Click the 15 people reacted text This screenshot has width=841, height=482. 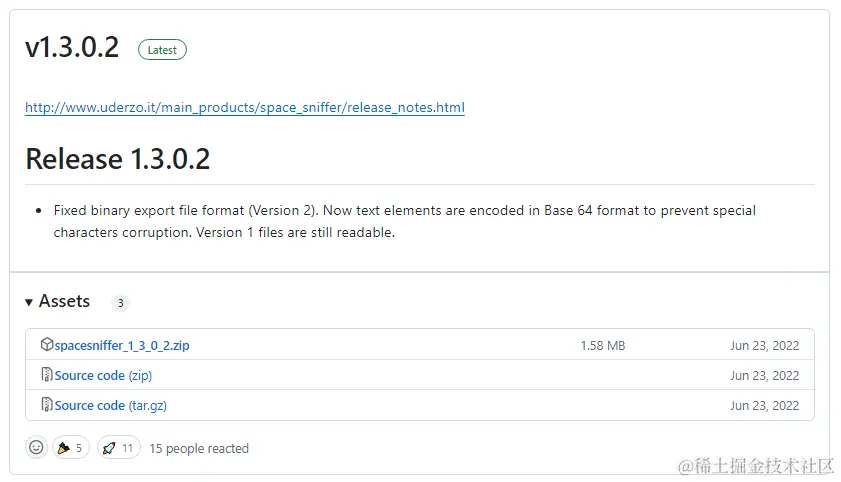199,448
